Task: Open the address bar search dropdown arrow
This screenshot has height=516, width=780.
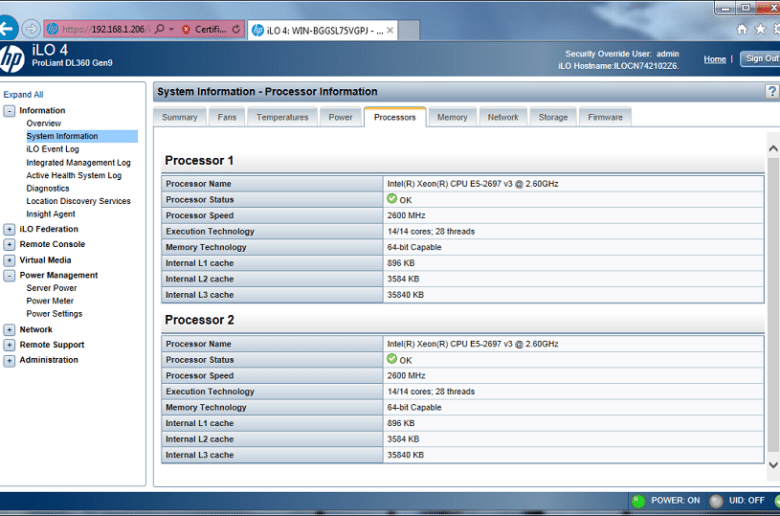Action: pos(172,29)
